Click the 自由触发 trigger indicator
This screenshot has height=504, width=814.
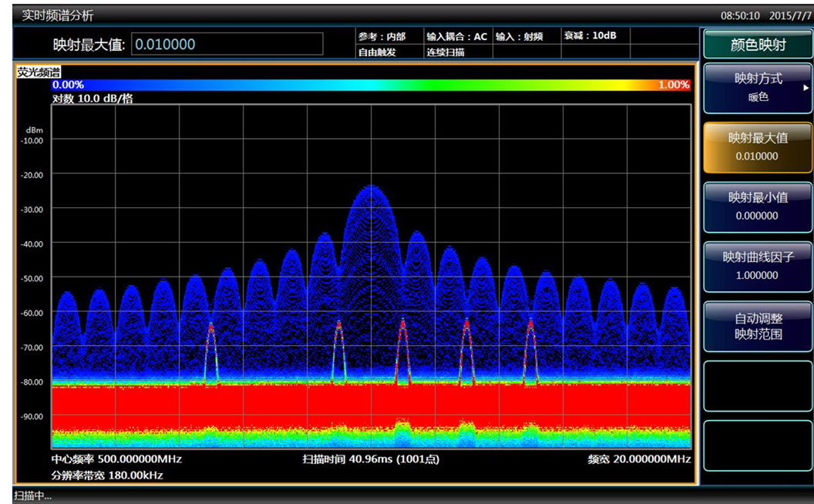[x=376, y=52]
